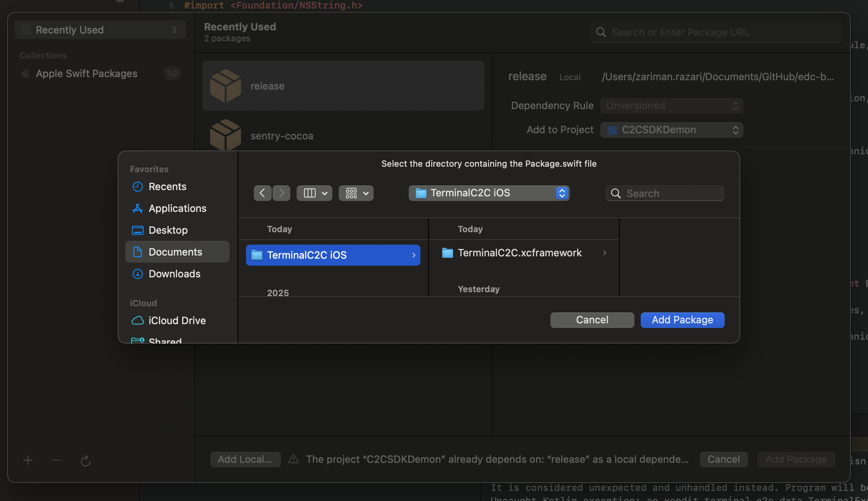Screen dimensions: 868x501
Task: Select Recently Used in the package sidebar
Action: point(70,29)
